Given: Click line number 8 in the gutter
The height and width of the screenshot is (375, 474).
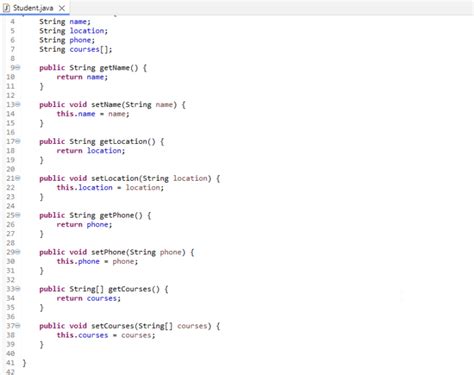Looking at the screenshot, I should click(12, 59).
